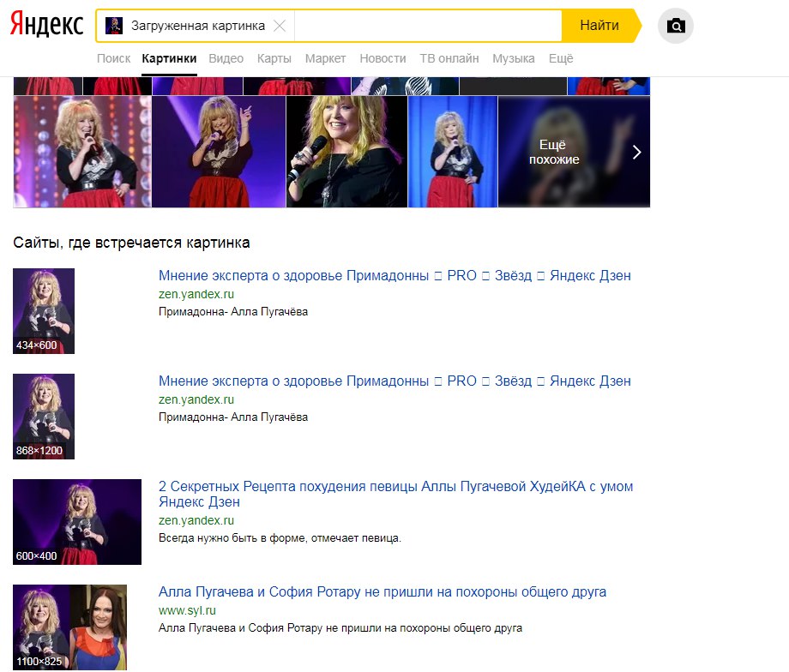Image resolution: width=789 pixels, height=672 pixels.
Task: Go to the Маркет tab
Action: (325, 58)
